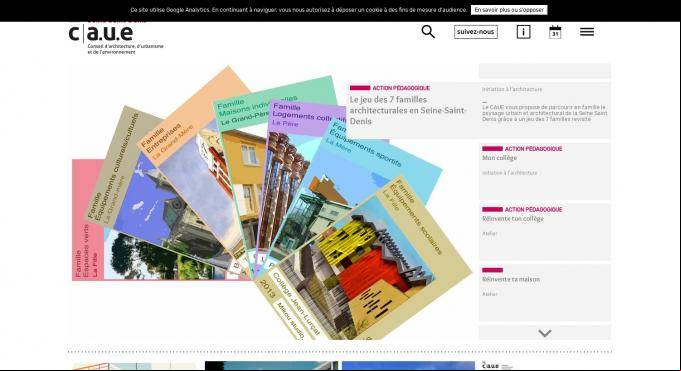
Task: Open the 'Mon collège' entry
Action: [x=499, y=158]
